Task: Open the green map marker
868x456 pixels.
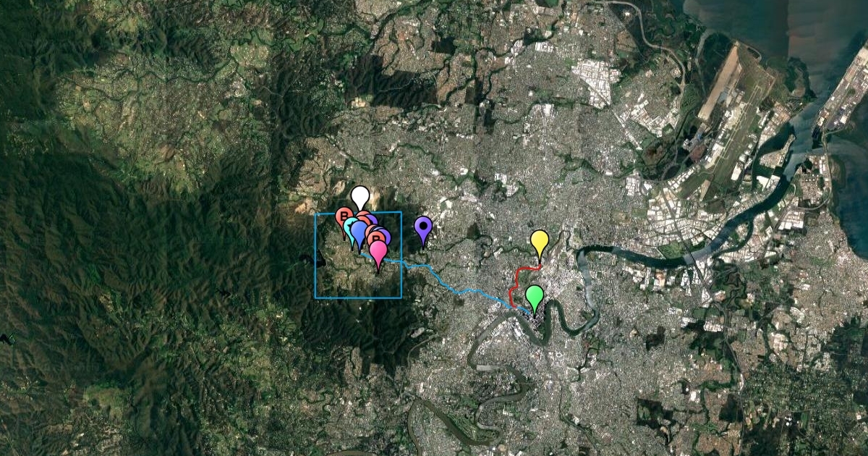Action: [x=534, y=295]
